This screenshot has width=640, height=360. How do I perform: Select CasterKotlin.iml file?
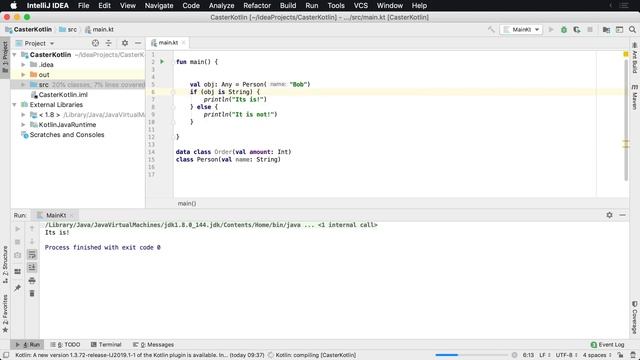63,95
